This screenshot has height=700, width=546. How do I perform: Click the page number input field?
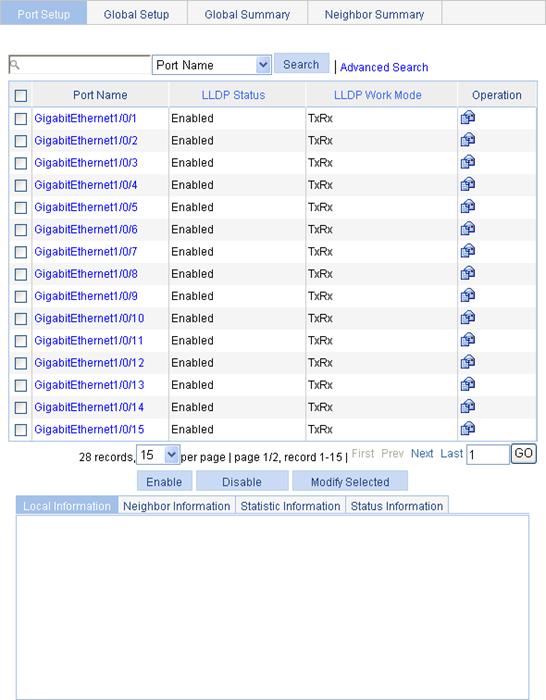pyautogui.click(x=488, y=454)
